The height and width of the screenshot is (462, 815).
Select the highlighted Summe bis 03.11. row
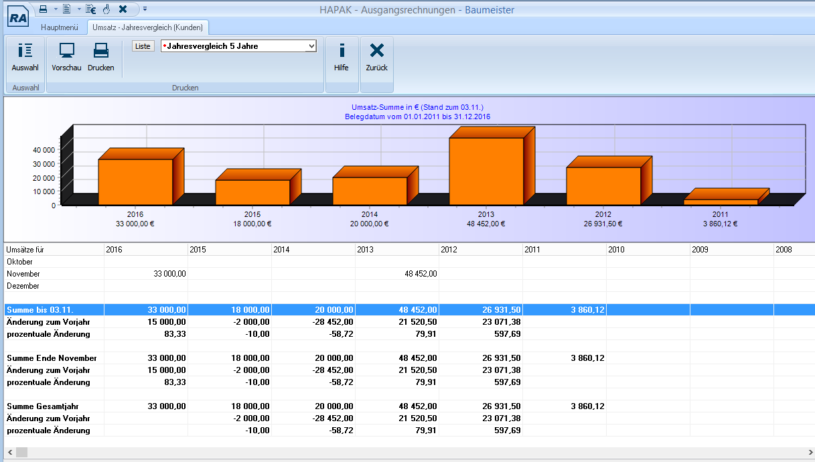pos(410,310)
